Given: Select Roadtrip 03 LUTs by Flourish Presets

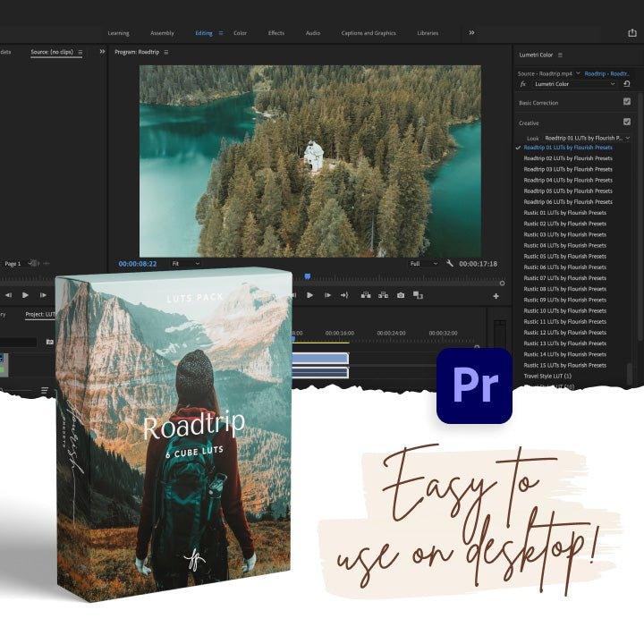Looking at the screenshot, I should tap(568, 169).
